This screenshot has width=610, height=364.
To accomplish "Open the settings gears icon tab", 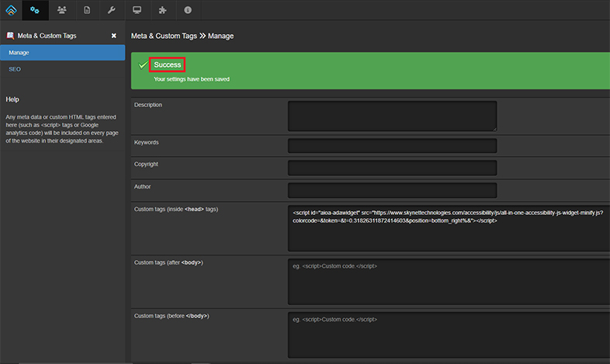I will pyautogui.click(x=35, y=10).
